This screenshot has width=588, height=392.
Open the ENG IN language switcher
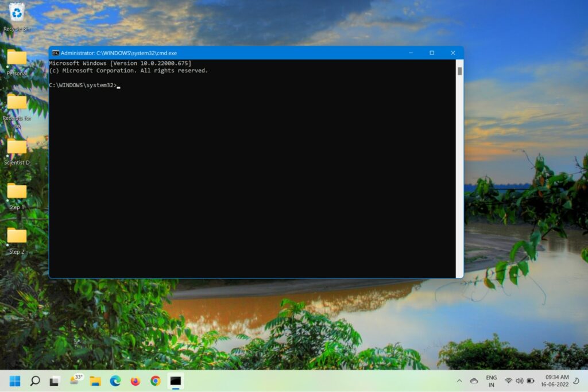pos(492,381)
